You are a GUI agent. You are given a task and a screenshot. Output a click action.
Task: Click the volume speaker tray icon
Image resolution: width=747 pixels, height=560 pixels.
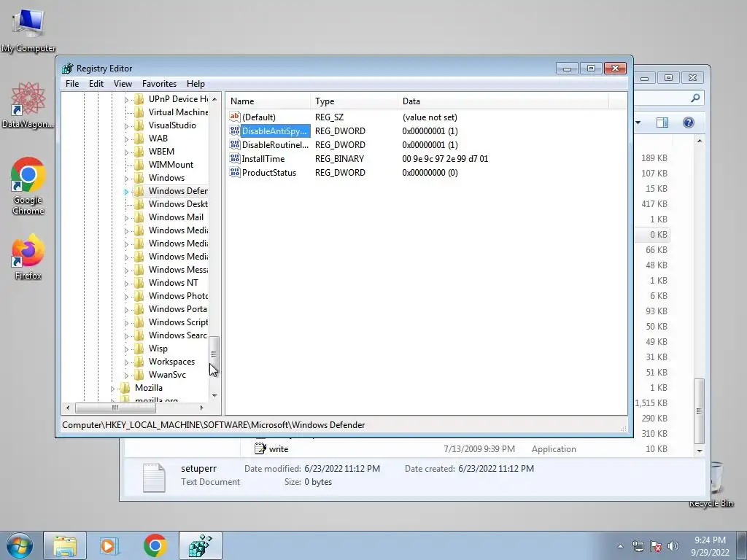673,546
